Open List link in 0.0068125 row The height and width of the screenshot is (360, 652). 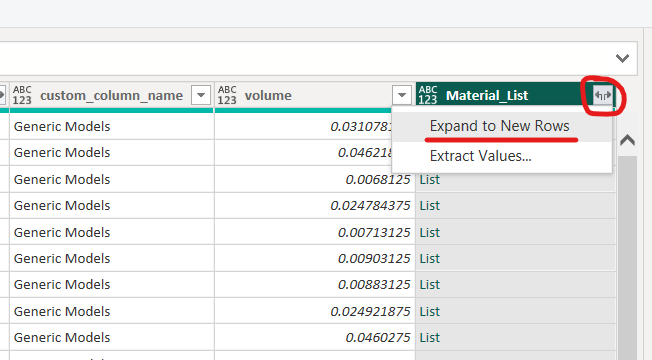pos(430,180)
